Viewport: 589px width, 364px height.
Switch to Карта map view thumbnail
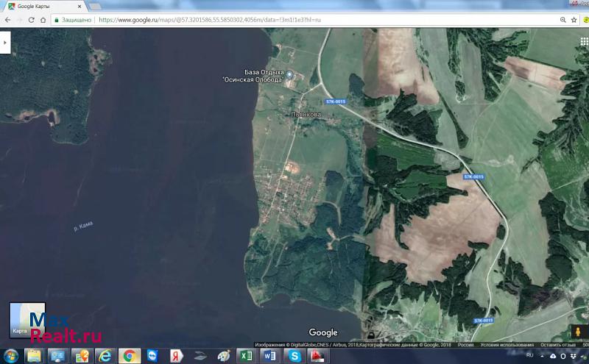coord(27,320)
